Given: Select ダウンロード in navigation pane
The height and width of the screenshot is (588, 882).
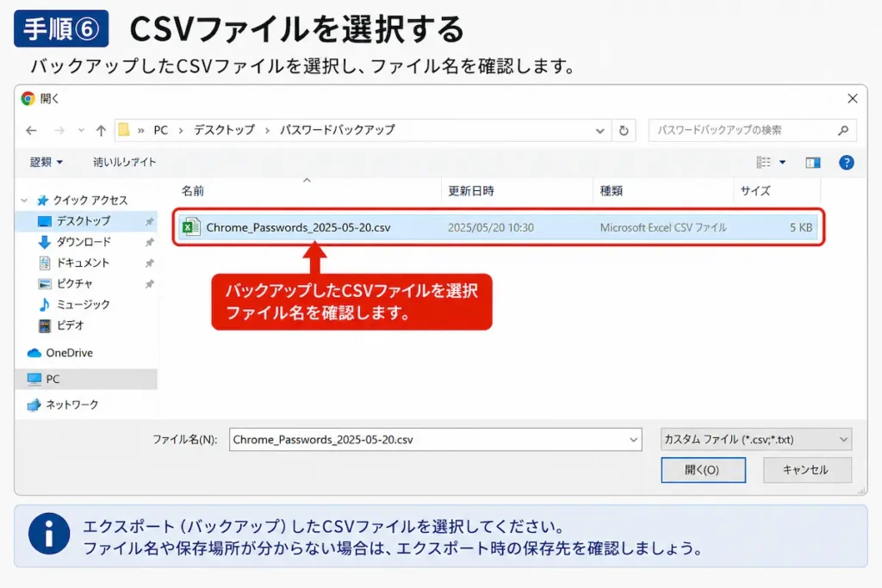Looking at the screenshot, I should pos(84,242).
